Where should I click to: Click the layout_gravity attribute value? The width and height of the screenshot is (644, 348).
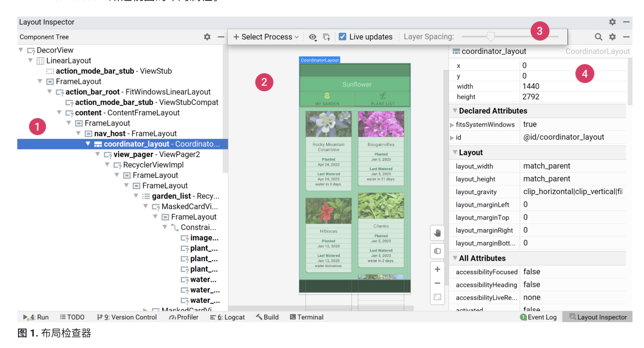(x=573, y=192)
